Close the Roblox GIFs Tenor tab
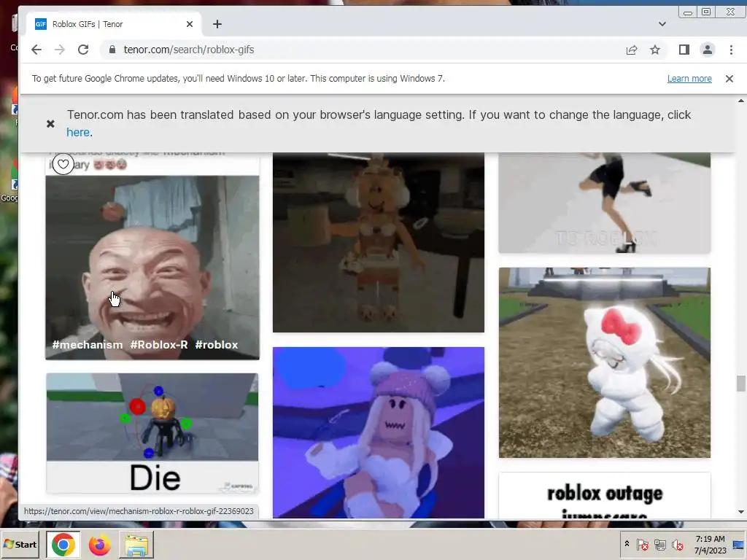Viewport: 747px width, 560px height. tap(190, 24)
